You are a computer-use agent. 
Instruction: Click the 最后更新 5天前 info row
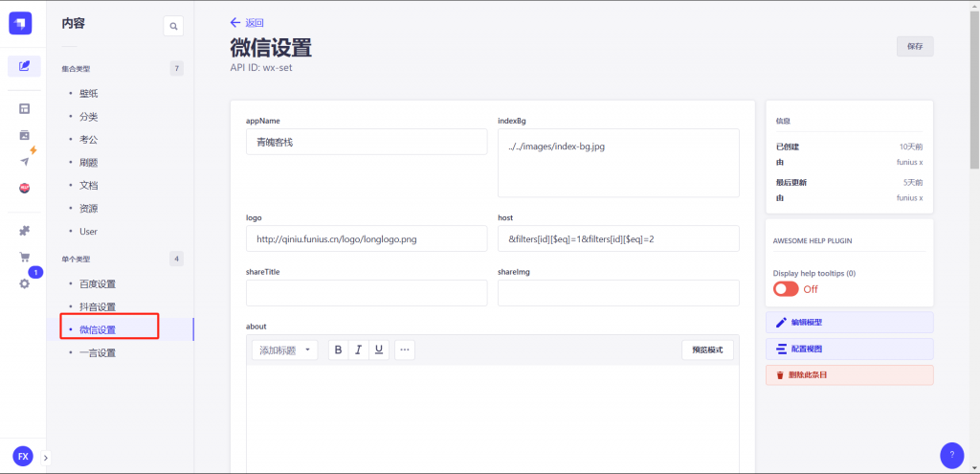[x=850, y=183]
